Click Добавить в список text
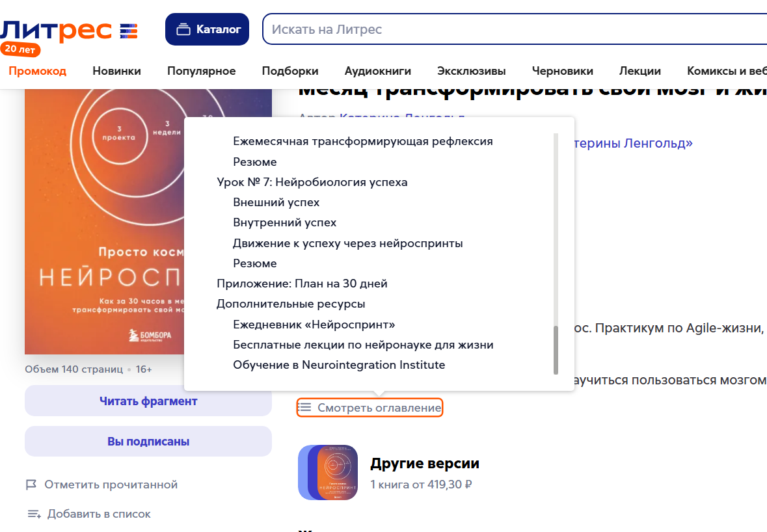This screenshot has width=767, height=532. (x=99, y=514)
